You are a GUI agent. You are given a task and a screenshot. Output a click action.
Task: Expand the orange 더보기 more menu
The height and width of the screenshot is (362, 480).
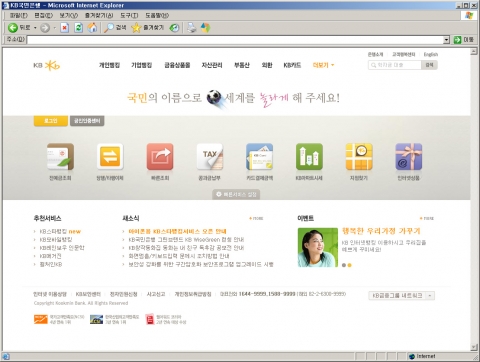[x=323, y=65]
